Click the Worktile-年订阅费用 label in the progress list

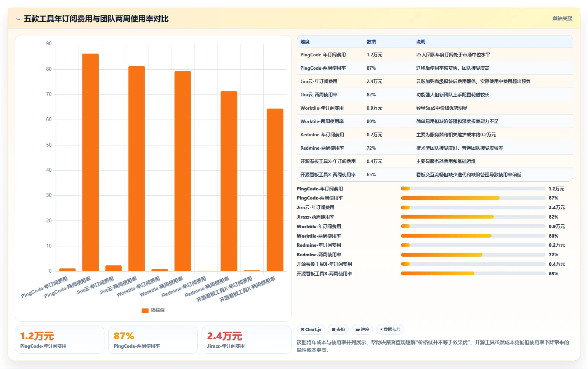[319, 227]
